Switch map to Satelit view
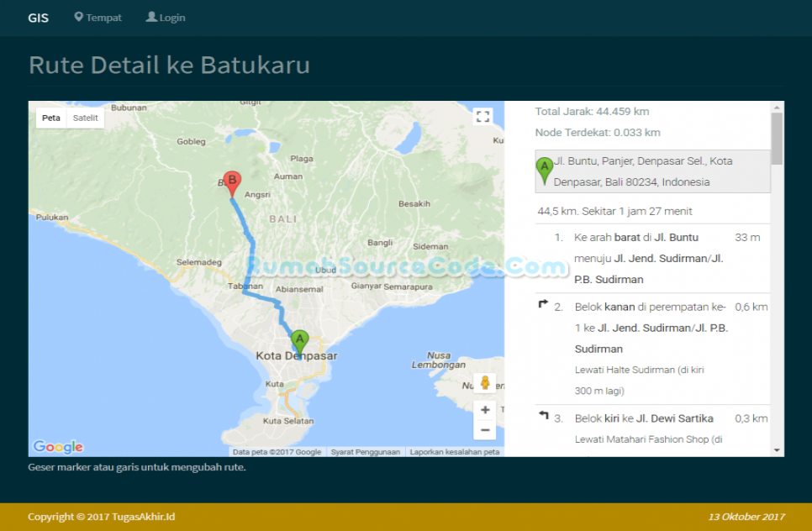This screenshot has height=531, width=812. pyautogui.click(x=85, y=118)
